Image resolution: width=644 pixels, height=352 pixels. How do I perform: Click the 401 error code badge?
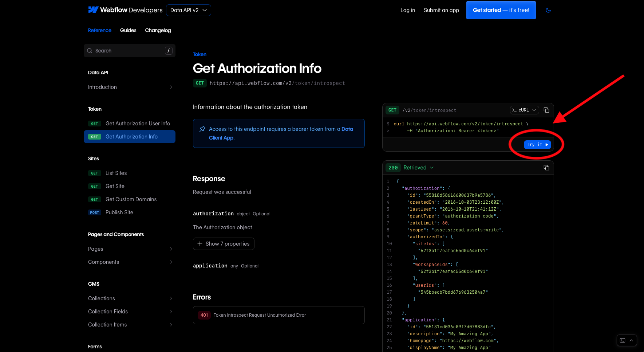coord(204,315)
